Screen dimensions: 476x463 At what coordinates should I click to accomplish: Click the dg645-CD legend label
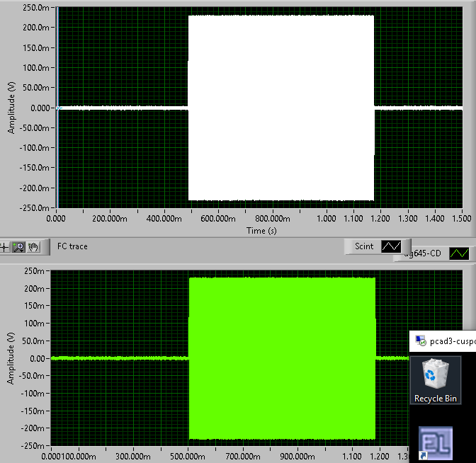pyautogui.click(x=424, y=253)
